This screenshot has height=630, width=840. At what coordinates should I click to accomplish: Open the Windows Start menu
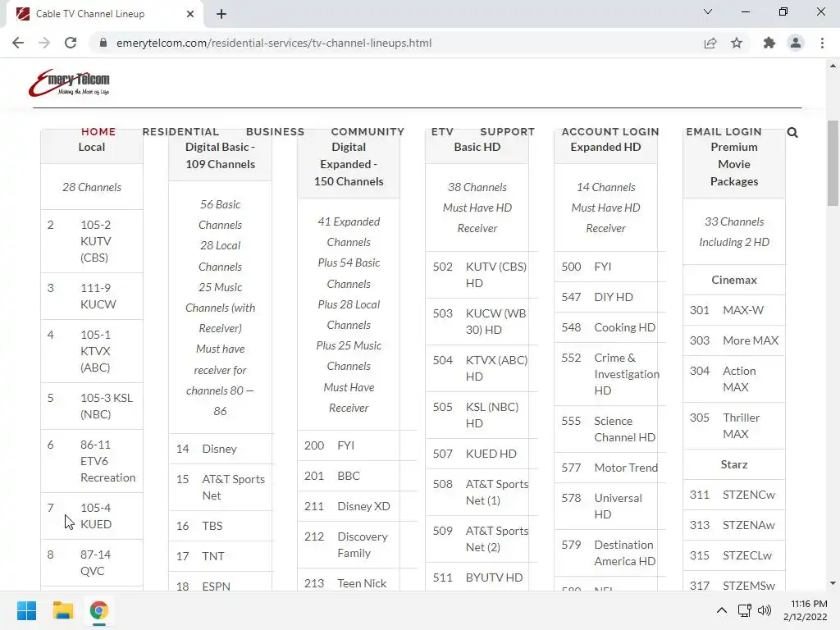point(26,610)
